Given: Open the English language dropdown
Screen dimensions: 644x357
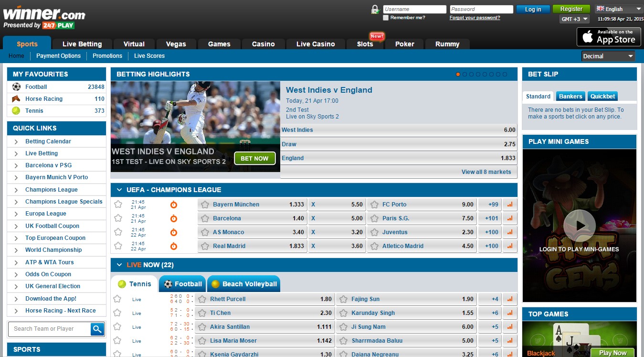Looking at the screenshot, I should (619, 9).
